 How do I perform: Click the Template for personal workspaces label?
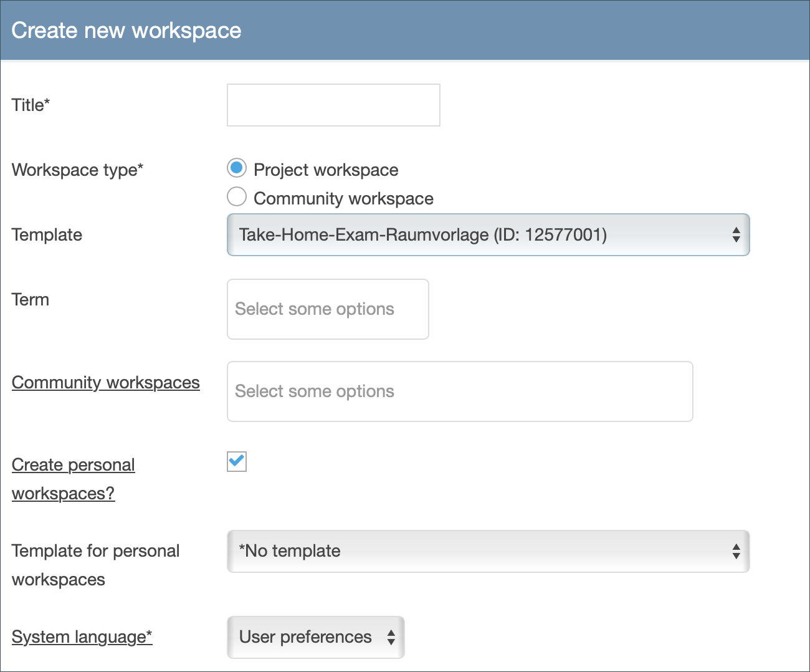pos(96,565)
